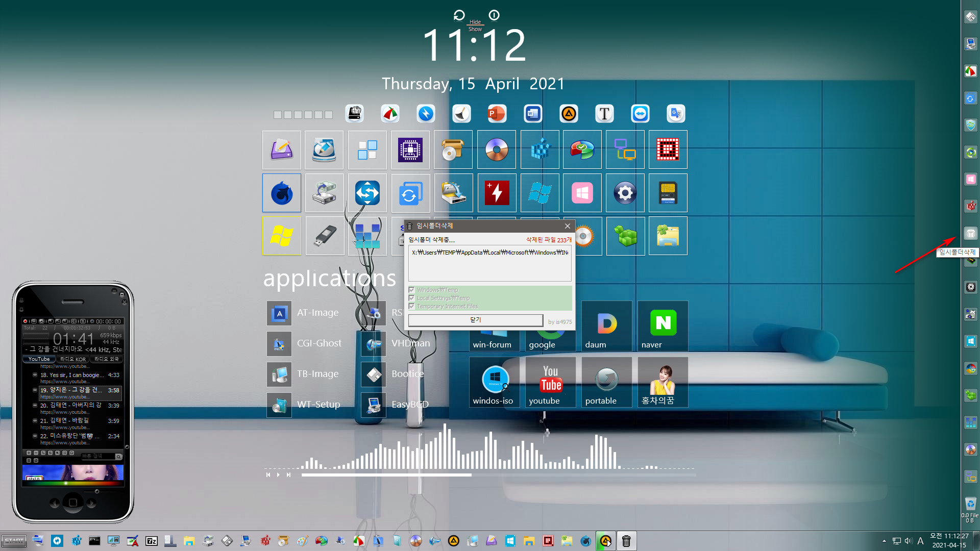Launch Bootice from the applications list
The image size is (980, 551).
[393, 374]
